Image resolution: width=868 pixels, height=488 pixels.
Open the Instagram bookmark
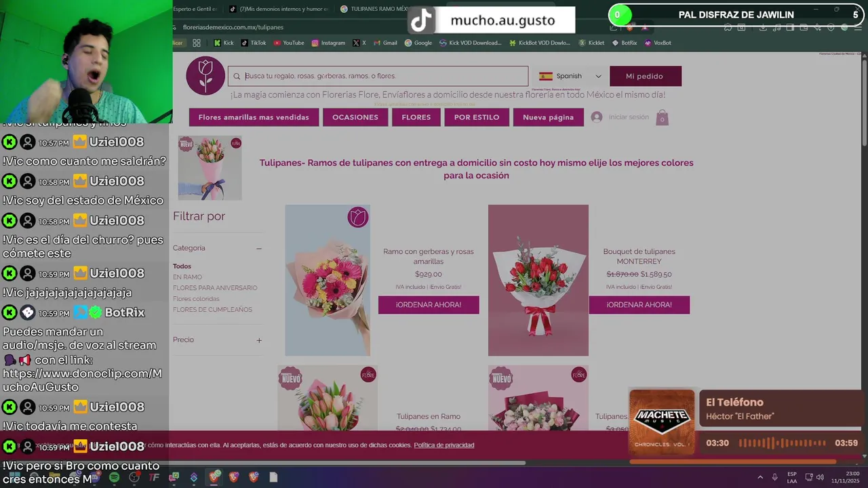328,43
